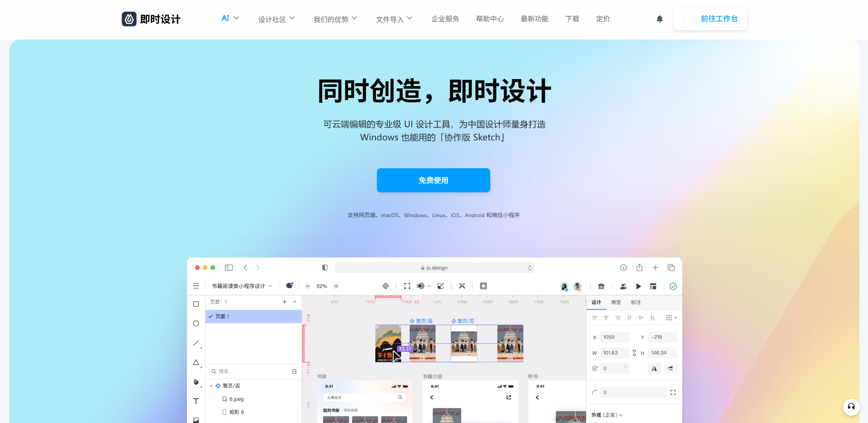Click the width field 101.63
The height and width of the screenshot is (423, 868).
(x=614, y=353)
